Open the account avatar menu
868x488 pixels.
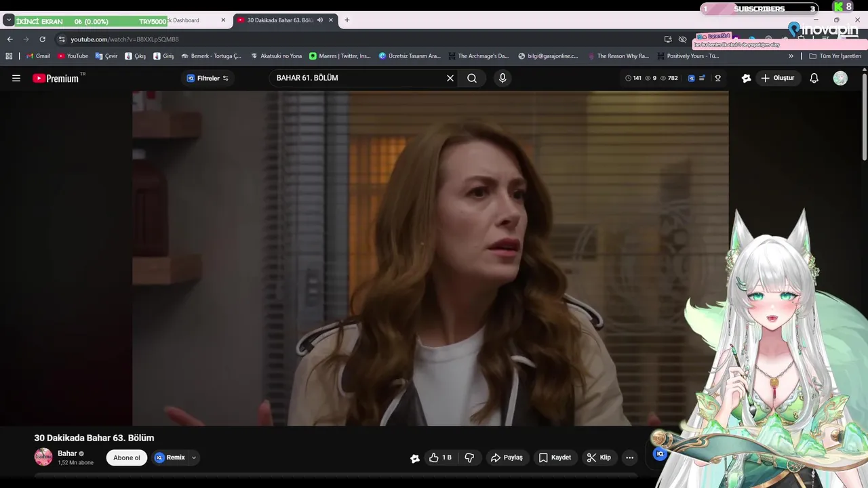[x=840, y=78]
